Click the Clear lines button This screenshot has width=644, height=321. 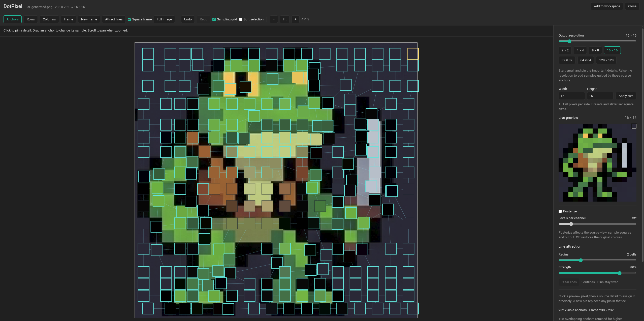569,282
